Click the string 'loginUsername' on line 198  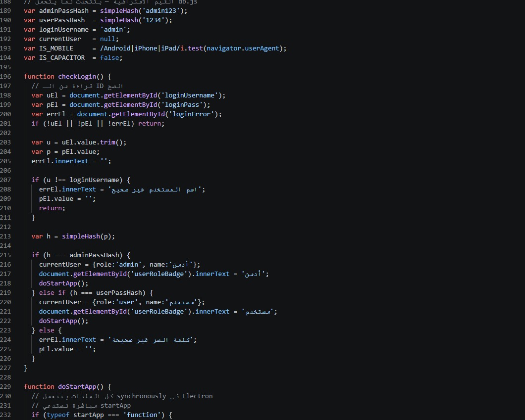point(190,95)
